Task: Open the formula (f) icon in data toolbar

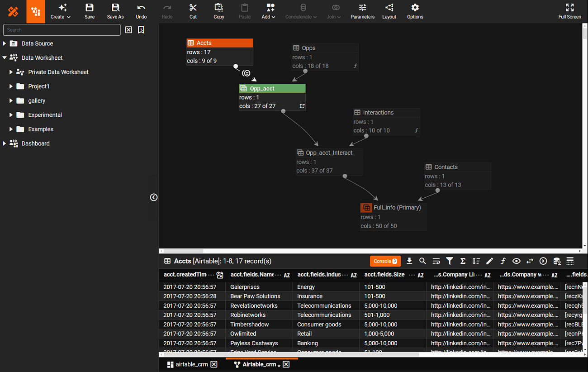Action: [503, 261]
